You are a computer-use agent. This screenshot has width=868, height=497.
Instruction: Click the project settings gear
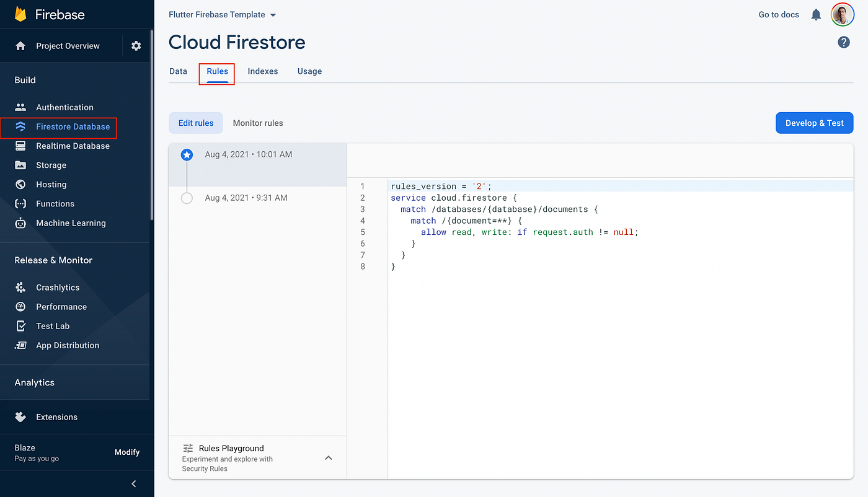pos(136,45)
